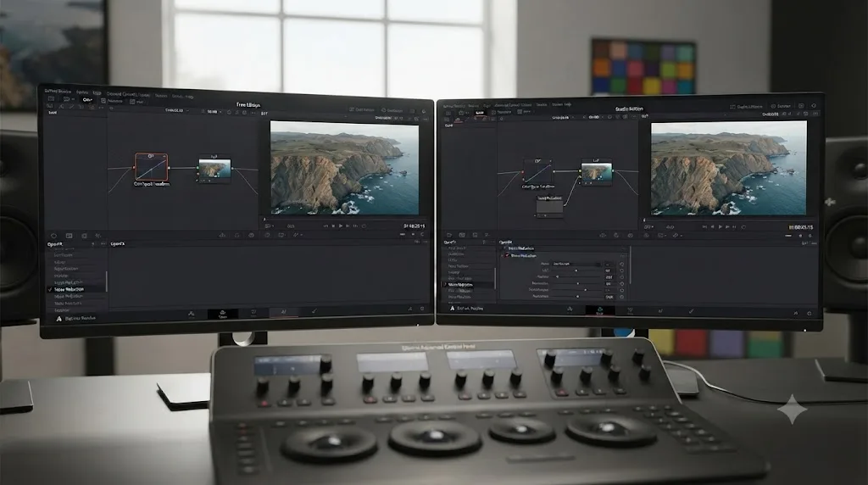Open the highlighted Color page tab in Studio Edition
This screenshot has width=868, height=485.
coord(599,312)
